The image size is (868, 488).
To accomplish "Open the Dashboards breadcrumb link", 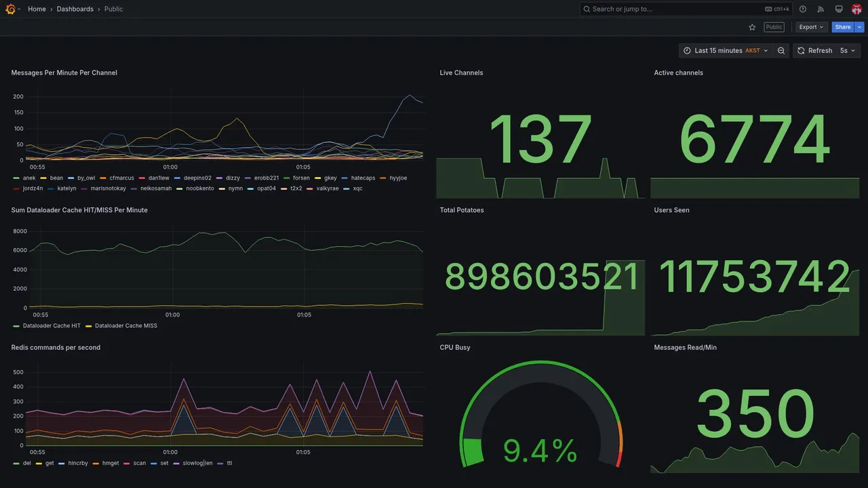I will click(75, 9).
